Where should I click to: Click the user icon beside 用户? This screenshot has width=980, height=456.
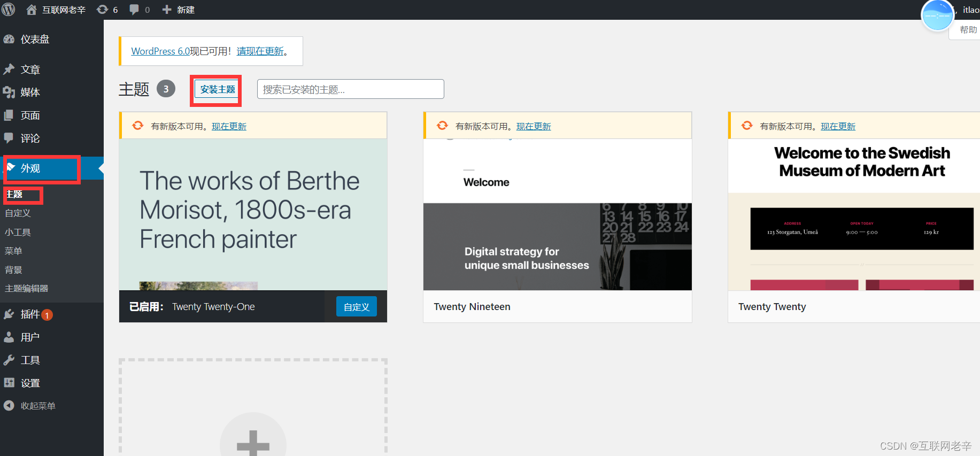9,337
